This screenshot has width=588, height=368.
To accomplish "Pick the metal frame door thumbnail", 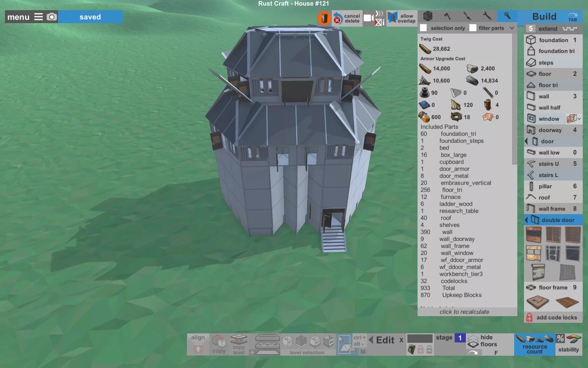I will pos(553,253).
